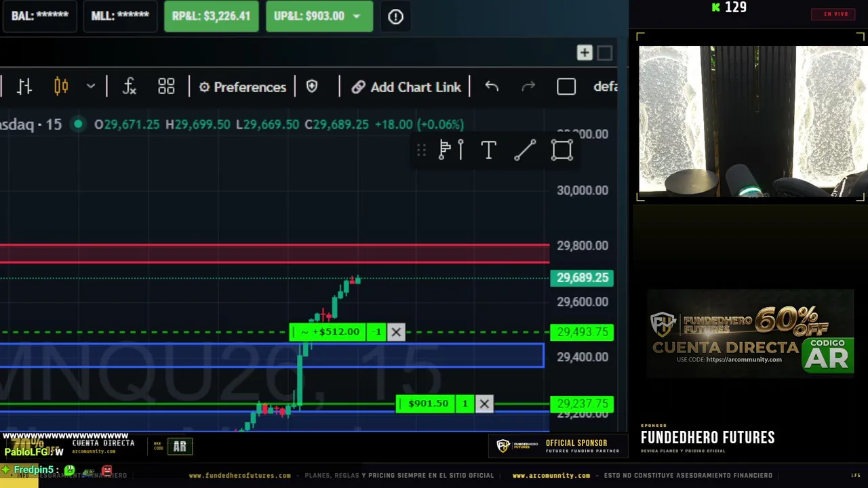Viewport: 868px width, 488px height.
Task: Select the Text drawing tool
Action: click(488, 150)
